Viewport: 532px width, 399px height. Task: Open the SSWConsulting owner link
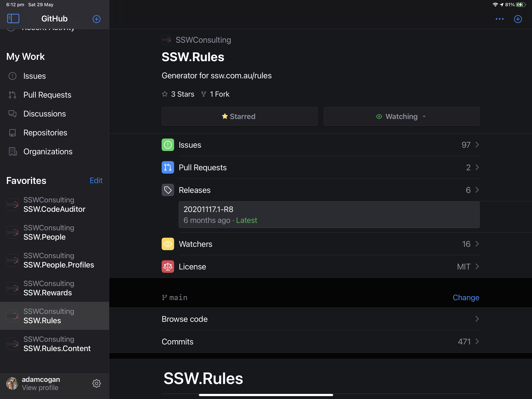pos(203,40)
